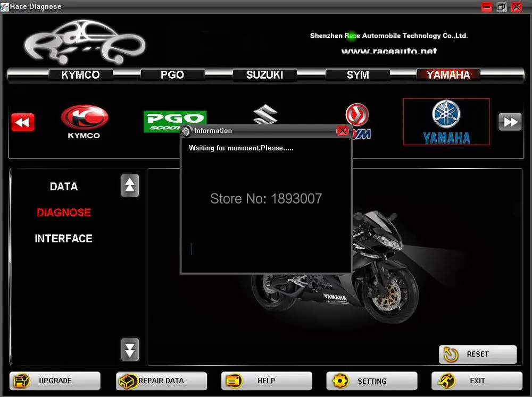Click the KYMCO logo icon

click(x=84, y=122)
